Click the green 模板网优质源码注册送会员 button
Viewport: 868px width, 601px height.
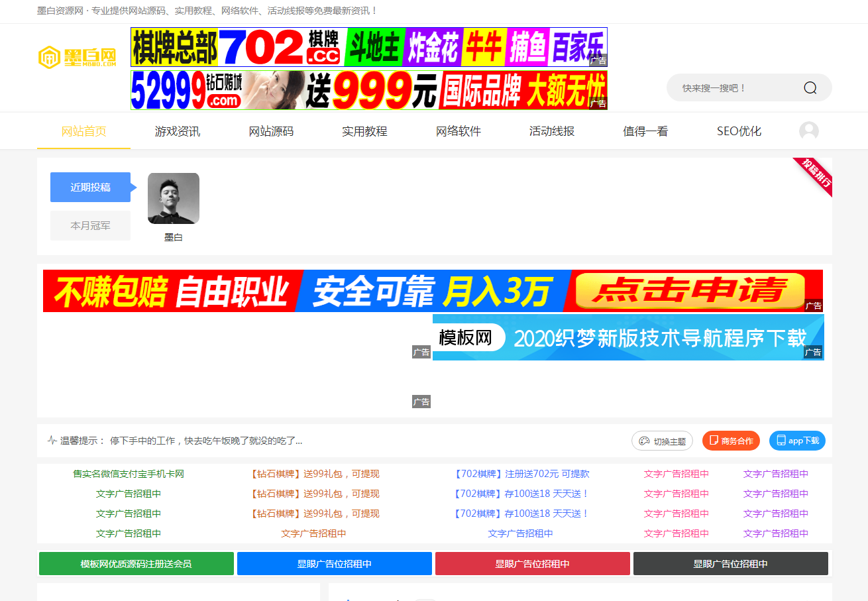coord(136,564)
